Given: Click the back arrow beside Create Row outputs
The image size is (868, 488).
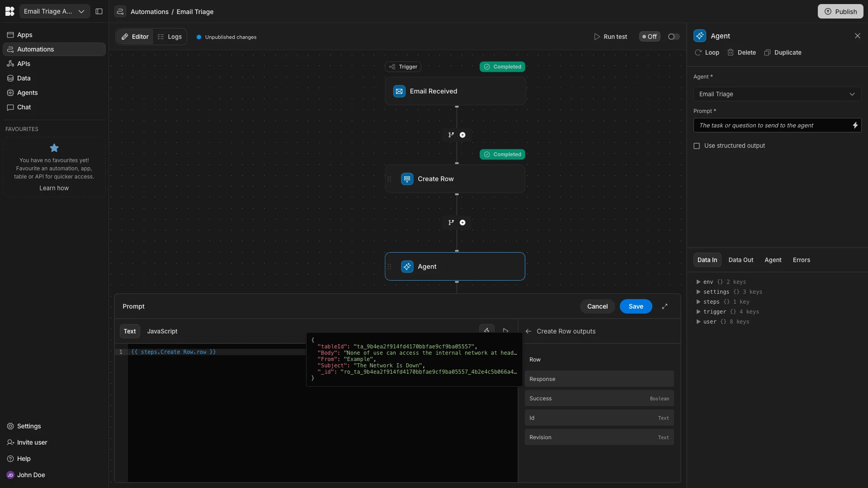Looking at the screenshot, I should tap(528, 331).
